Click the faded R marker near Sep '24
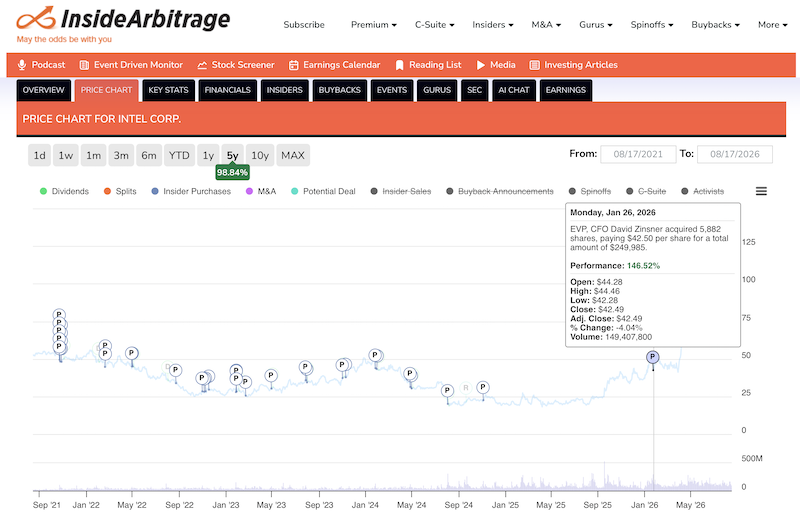This screenshot has width=800, height=517. pyautogui.click(x=465, y=388)
